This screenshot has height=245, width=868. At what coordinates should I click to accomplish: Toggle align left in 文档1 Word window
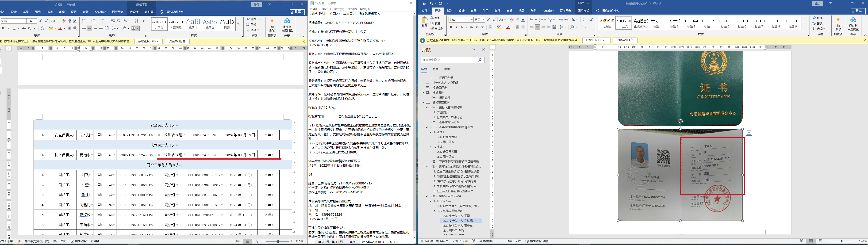click(x=84, y=28)
